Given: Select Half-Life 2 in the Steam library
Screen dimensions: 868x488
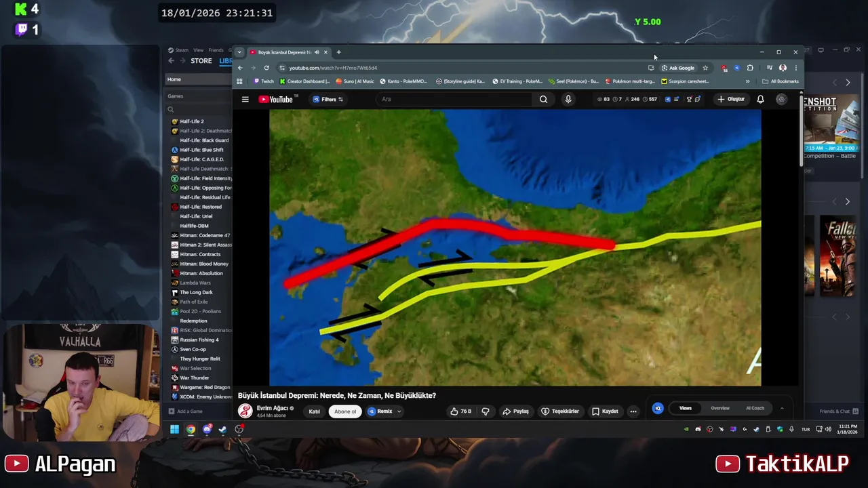Looking at the screenshot, I should 192,121.
